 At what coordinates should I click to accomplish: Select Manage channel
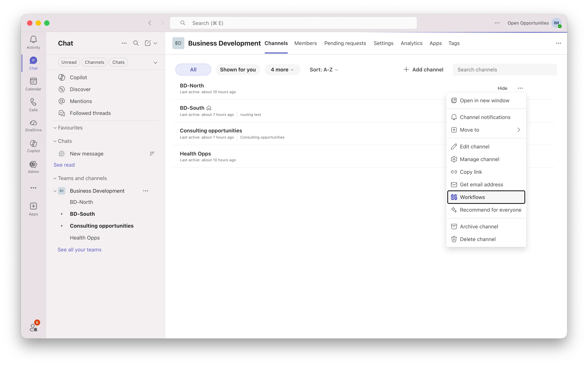tap(486, 159)
